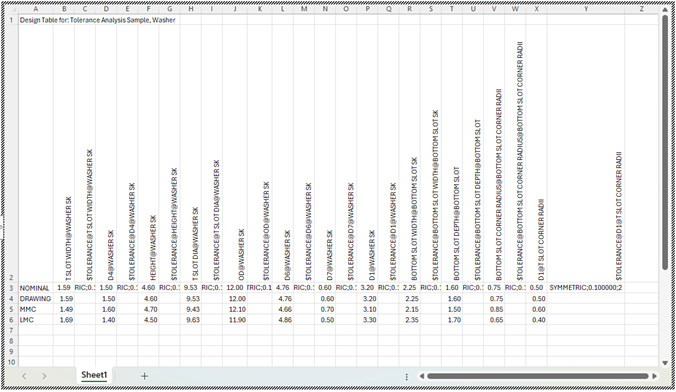Select MMC value 4.66
The height and width of the screenshot is (392, 676).
(283, 309)
